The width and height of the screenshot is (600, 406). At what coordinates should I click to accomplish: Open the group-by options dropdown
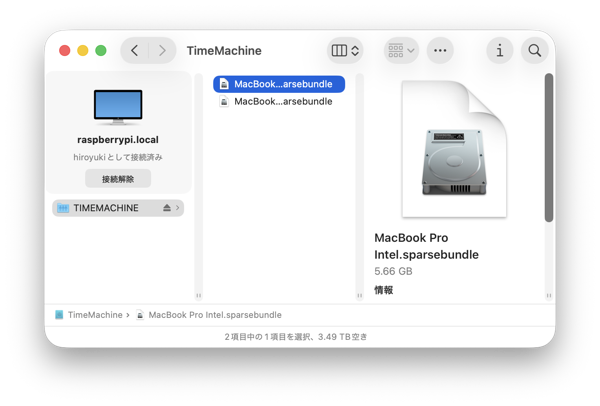[x=402, y=50]
